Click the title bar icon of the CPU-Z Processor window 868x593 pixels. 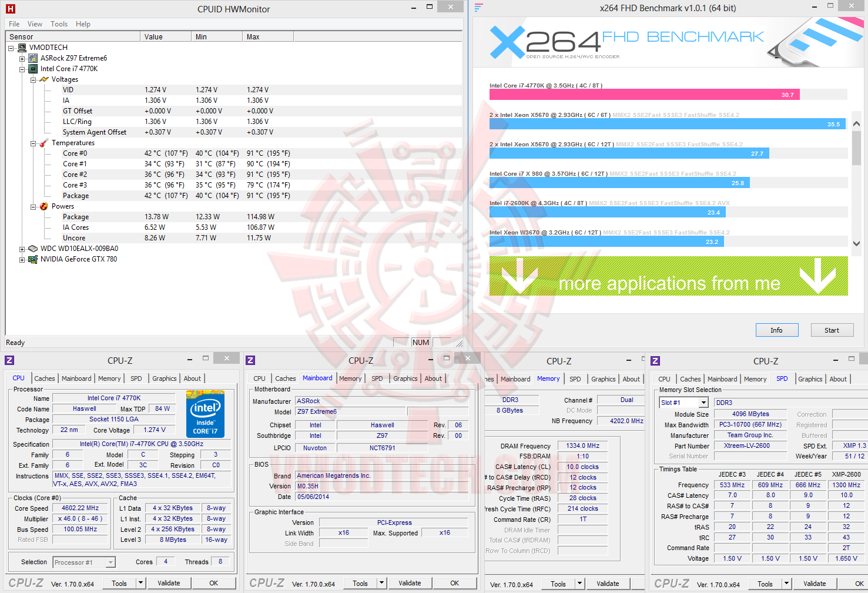point(9,360)
